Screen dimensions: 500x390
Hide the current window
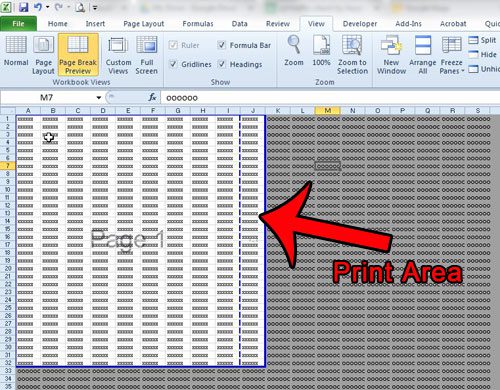click(482, 54)
